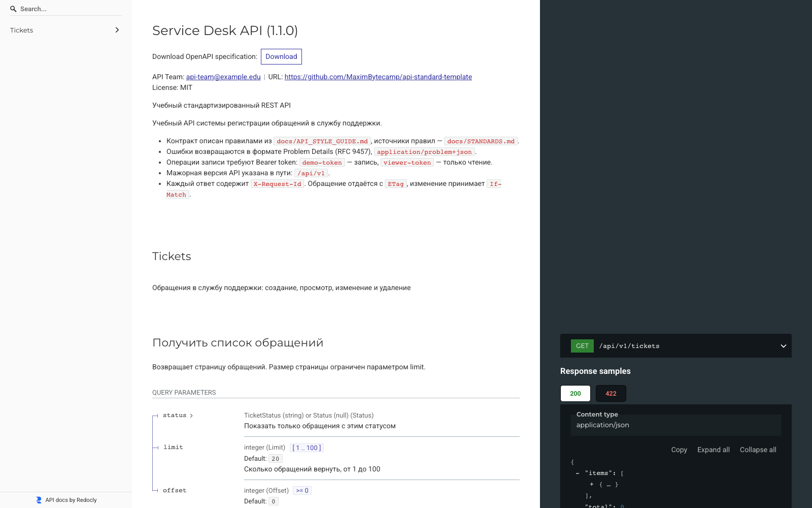The width and height of the screenshot is (812, 508).
Task: Click Collapse all in response sample
Action: (x=758, y=450)
